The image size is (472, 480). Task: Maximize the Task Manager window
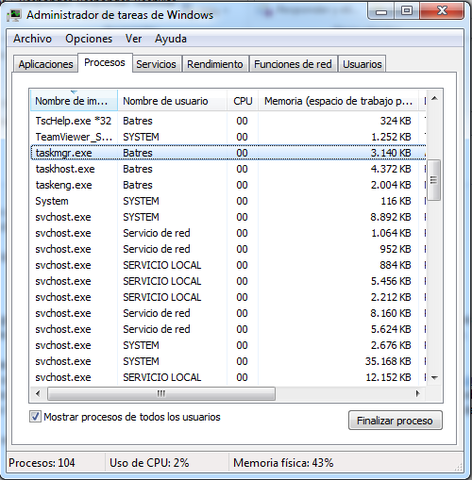point(407,11)
